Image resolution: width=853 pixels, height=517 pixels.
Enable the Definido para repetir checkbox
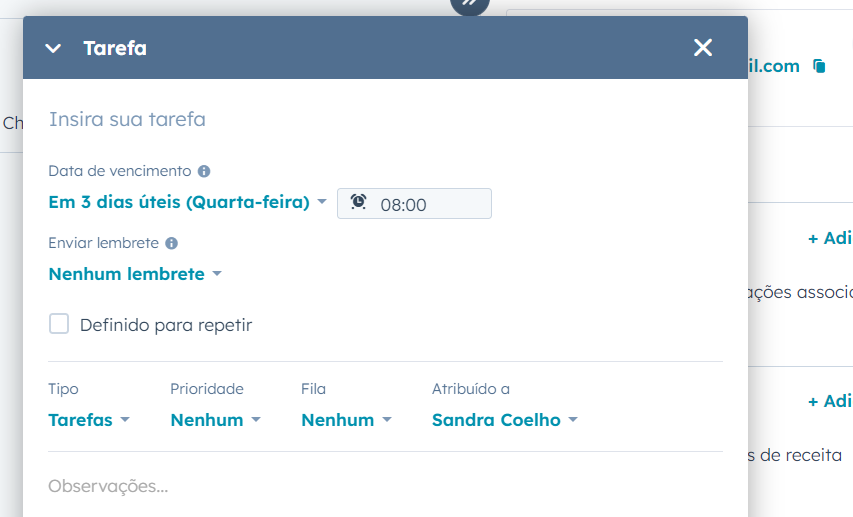point(59,324)
